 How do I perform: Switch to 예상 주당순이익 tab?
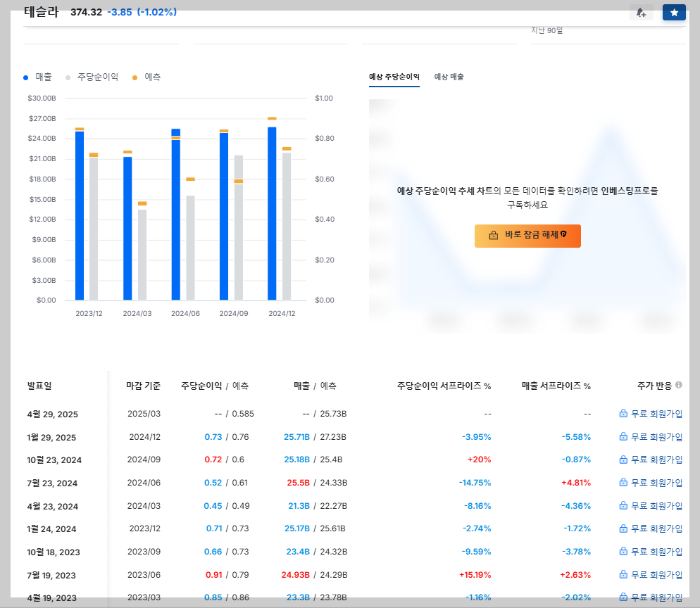click(x=394, y=77)
